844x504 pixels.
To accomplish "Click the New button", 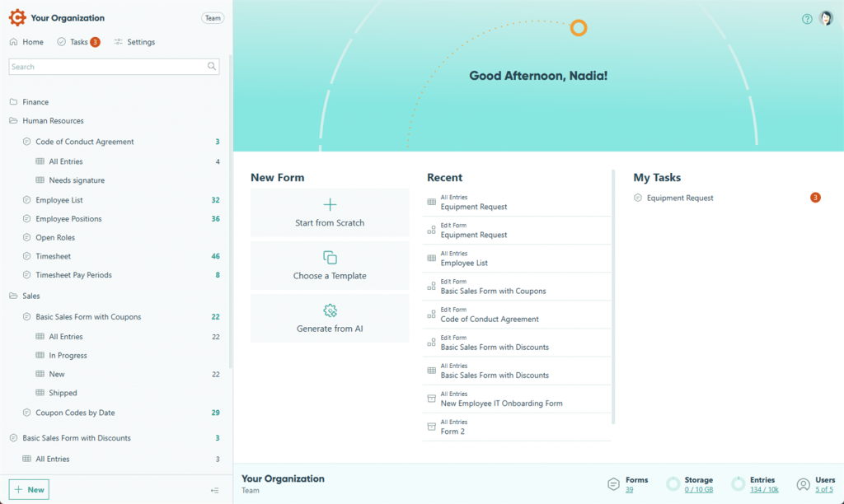I will click(28, 489).
